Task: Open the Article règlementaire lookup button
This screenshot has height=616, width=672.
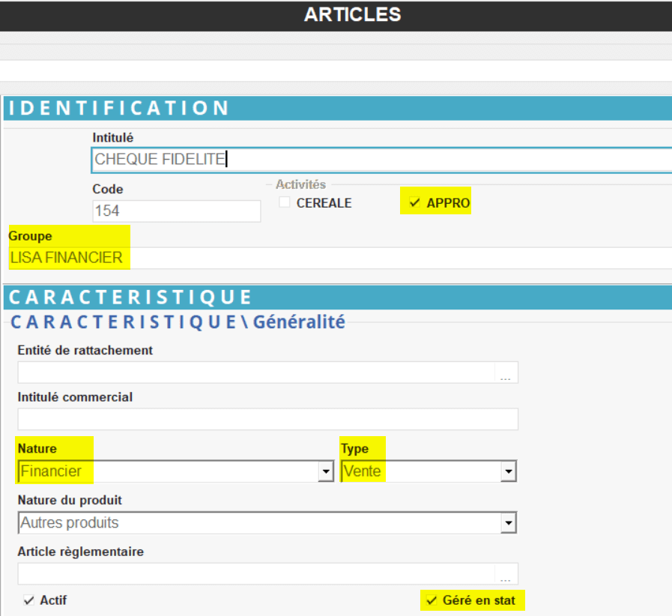Action: pyautogui.click(x=506, y=574)
